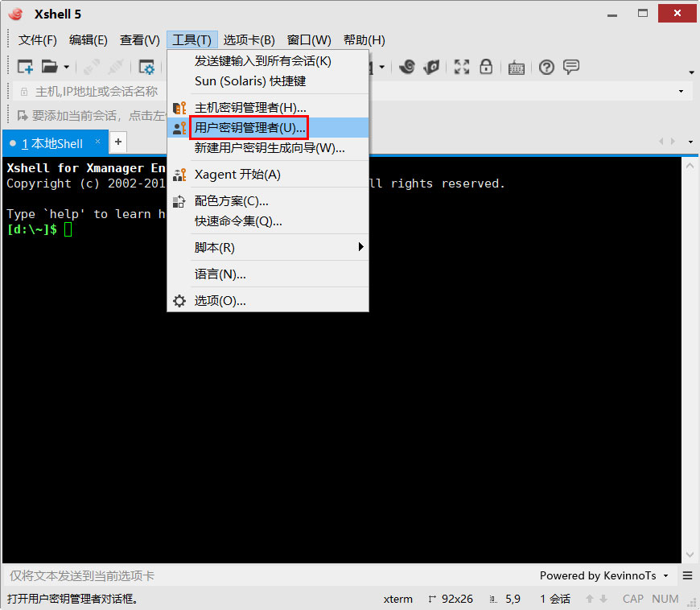Click the compose bar text input
The height and width of the screenshot is (610, 700).
pyautogui.click(x=268, y=576)
